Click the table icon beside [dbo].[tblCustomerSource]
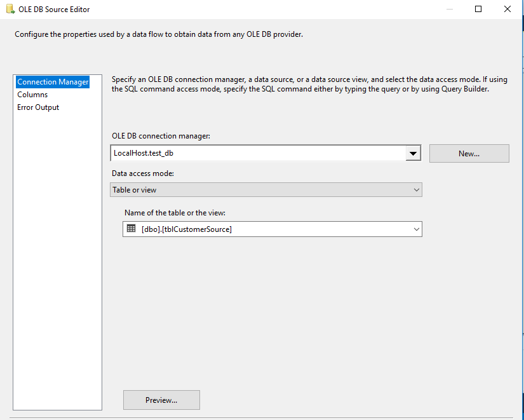The image size is (524, 420). [x=131, y=229]
